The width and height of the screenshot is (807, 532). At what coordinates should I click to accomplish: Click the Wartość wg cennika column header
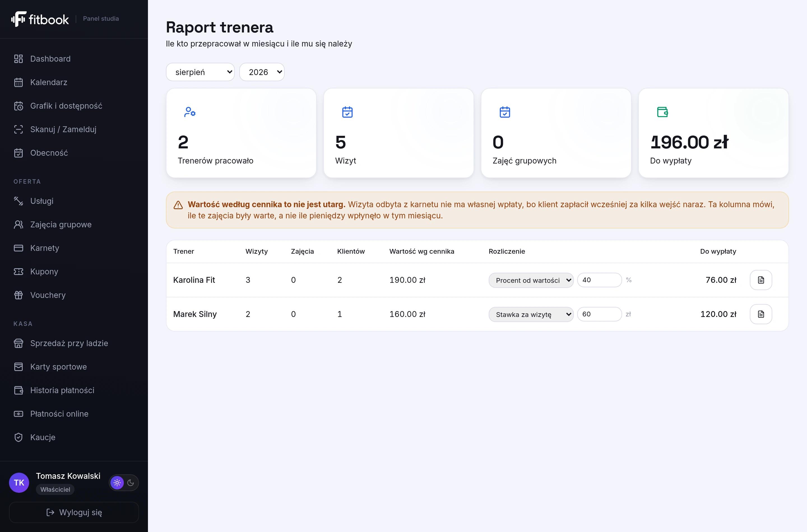(x=422, y=251)
